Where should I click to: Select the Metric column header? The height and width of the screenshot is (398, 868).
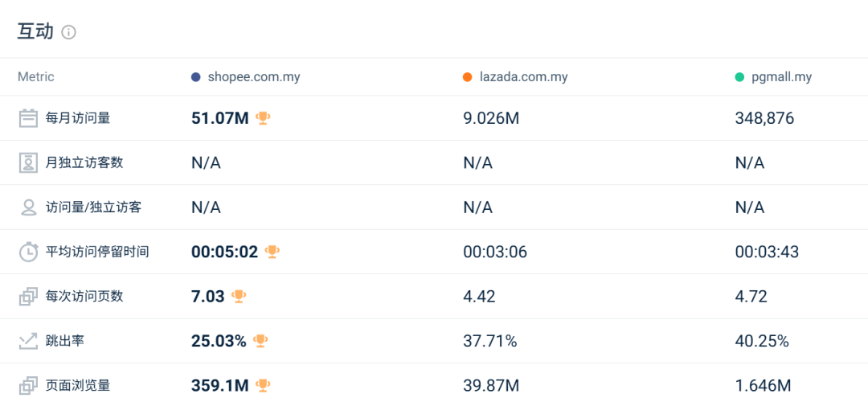[36, 77]
